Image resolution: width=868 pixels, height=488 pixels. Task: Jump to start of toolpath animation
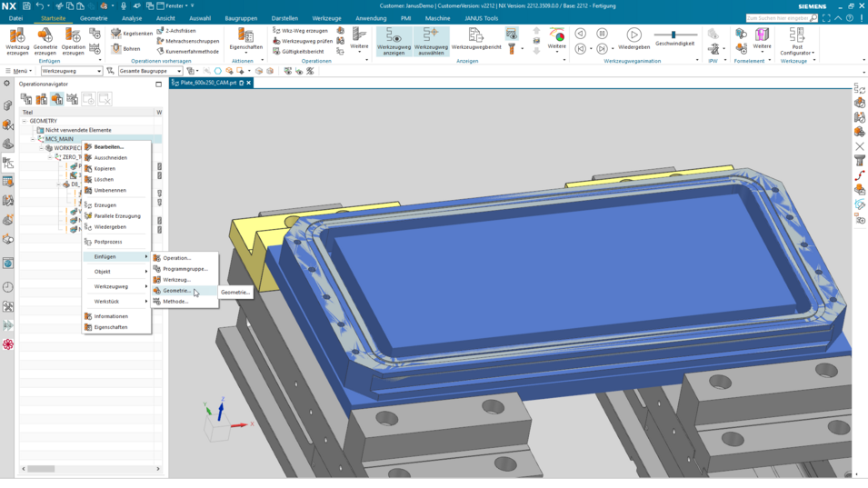point(580,49)
